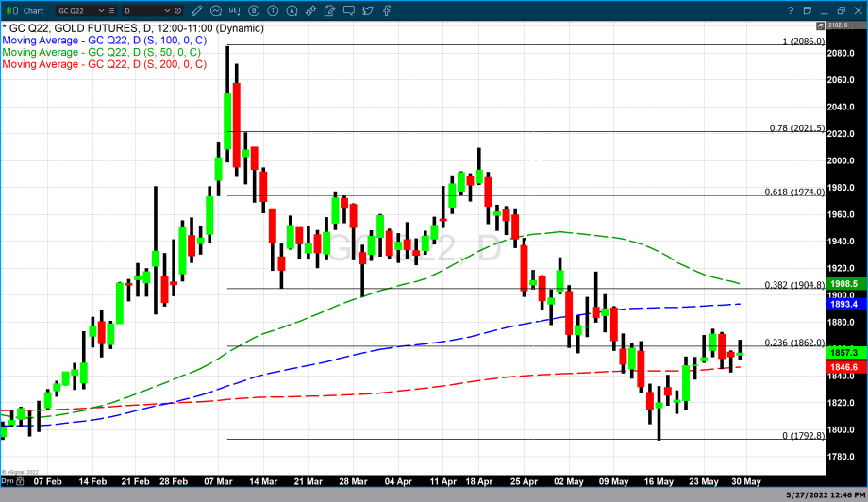This screenshot has width=868, height=502.
Task: Click the circled B icon
Action: pyautogui.click(x=255, y=10)
